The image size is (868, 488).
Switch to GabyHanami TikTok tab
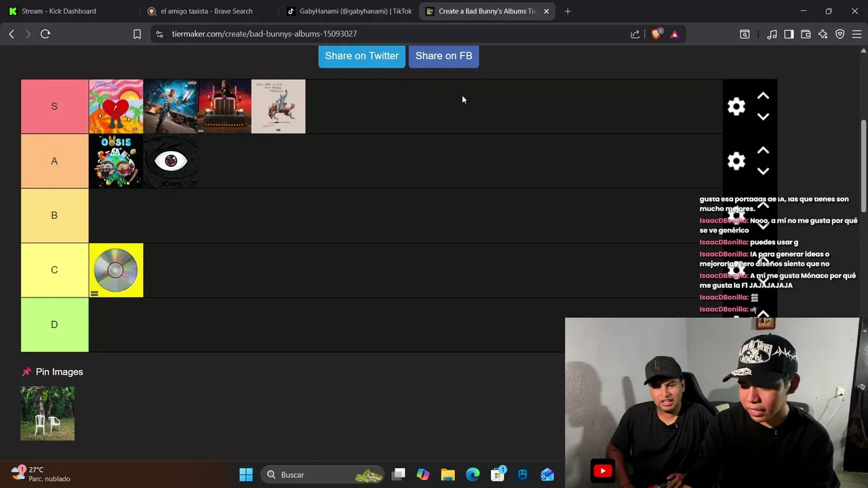[x=349, y=11]
